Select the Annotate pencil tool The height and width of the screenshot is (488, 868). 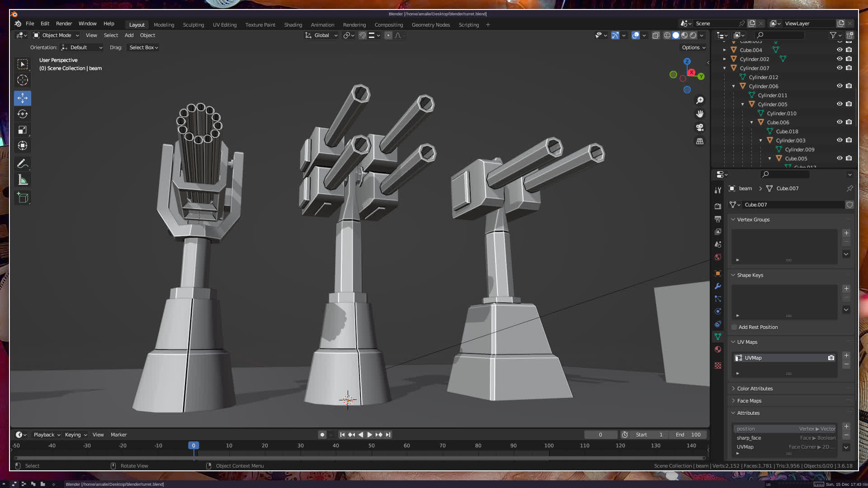[23, 164]
